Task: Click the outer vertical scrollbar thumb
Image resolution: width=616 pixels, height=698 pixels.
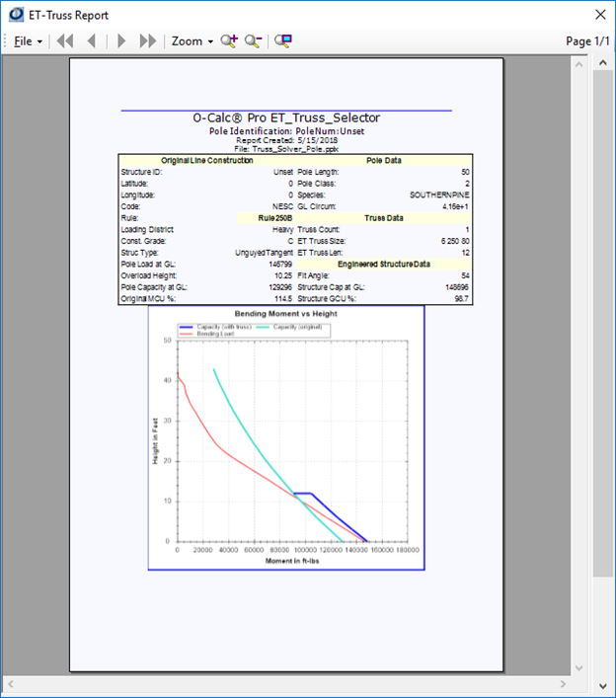Action: (x=603, y=324)
